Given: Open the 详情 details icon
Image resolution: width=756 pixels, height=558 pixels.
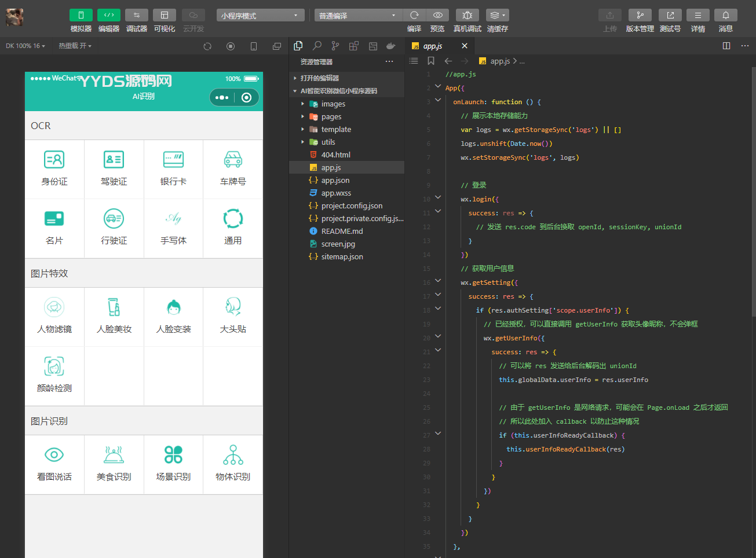Looking at the screenshot, I should click(x=697, y=15).
